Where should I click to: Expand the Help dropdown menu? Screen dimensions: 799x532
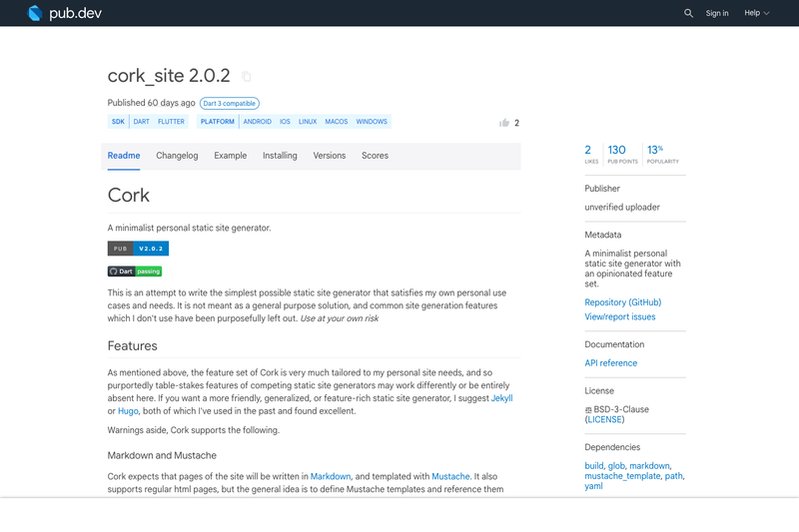[x=756, y=13]
